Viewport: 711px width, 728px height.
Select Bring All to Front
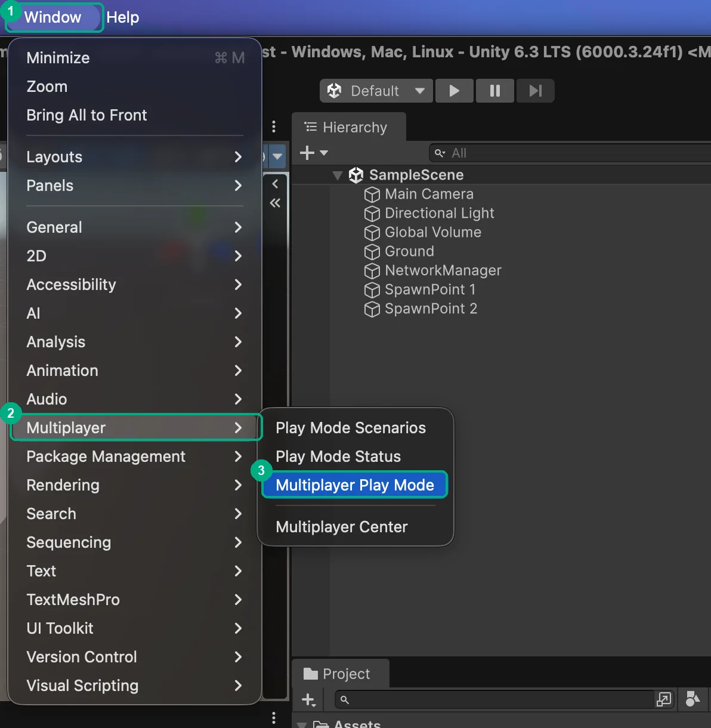coord(135,115)
